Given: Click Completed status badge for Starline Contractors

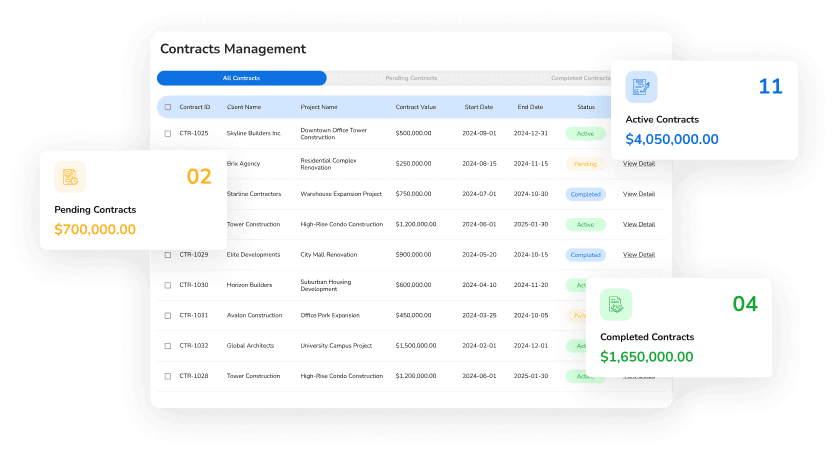Looking at the screenshot, I should point(585,194).
